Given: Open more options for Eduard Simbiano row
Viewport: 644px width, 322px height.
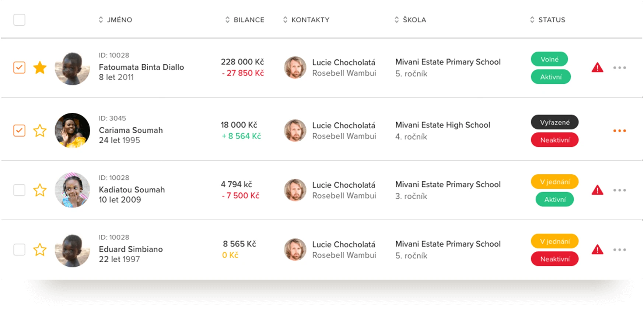Looking at the screenshot, I should coord(619,250).
